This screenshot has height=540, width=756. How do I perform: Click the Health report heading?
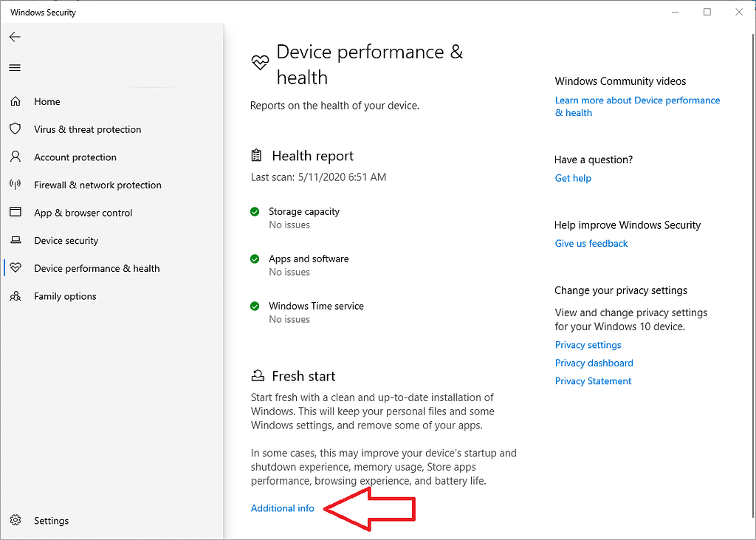[x=312, y=156]
